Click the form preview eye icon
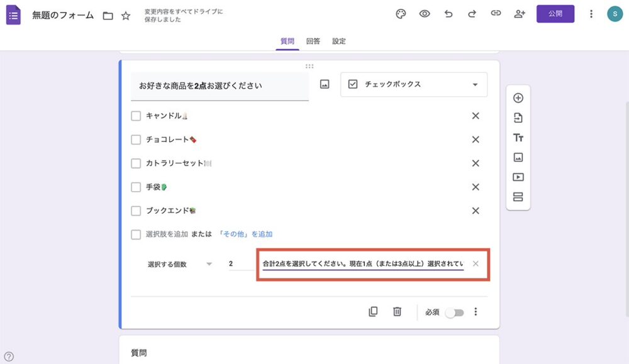The image size is (629, 364). point(425,13)
